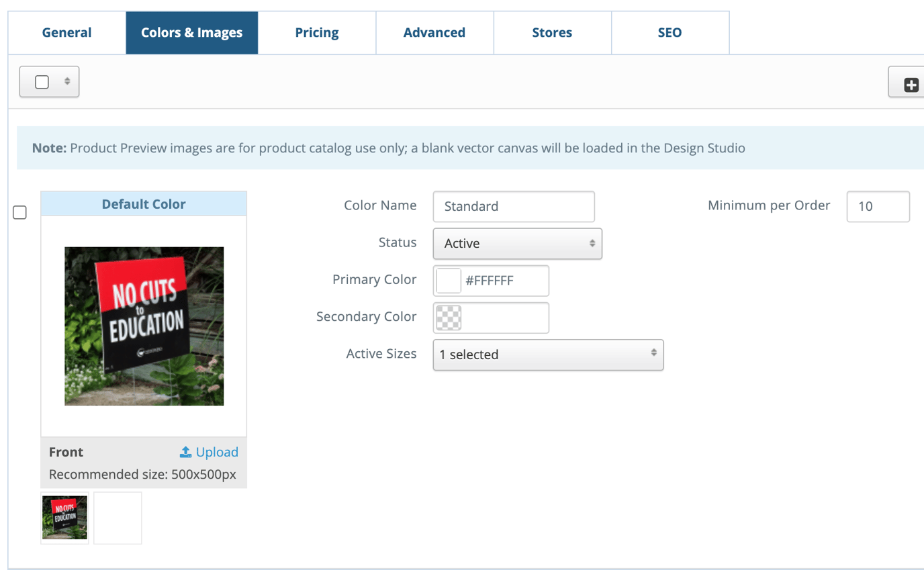Click the white Primary Color swatch
Screen dimensions: 924x570
(448, 281)
